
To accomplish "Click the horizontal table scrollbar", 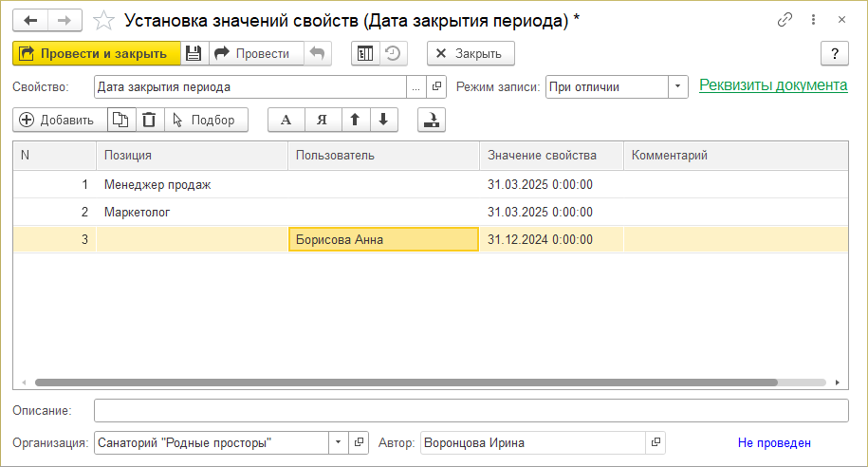I will pyautogui.click(x=406, y=383).
